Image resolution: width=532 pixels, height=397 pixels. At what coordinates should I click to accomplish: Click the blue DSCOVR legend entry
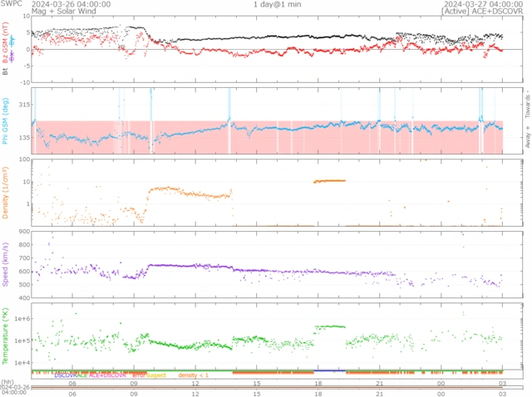click(x=66, y=375)
